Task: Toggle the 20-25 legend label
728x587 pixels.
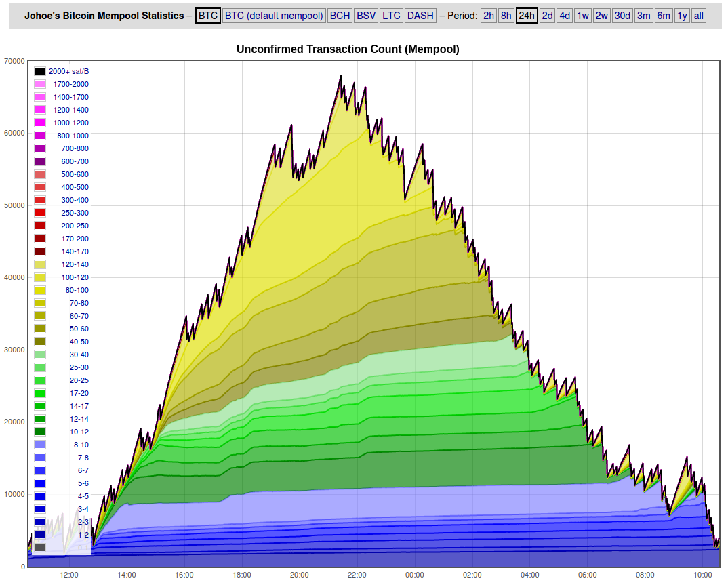Action: coord(79,380)
